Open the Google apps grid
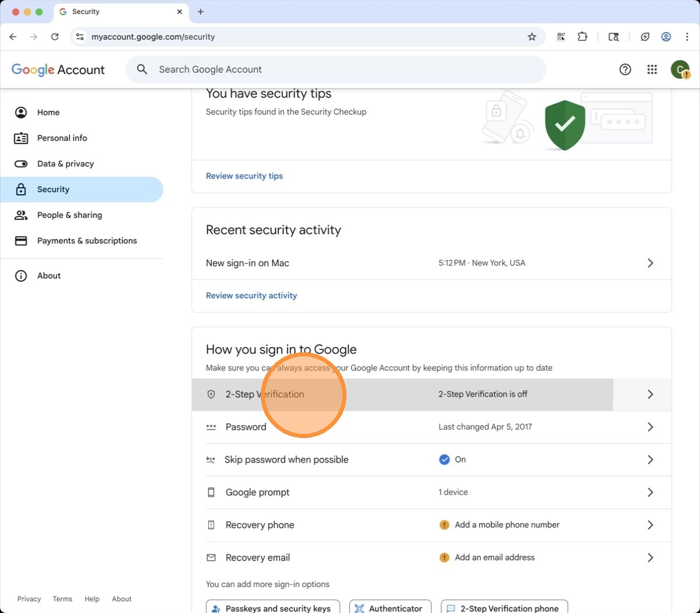Image resolution: width=700 pixels, height=613 pixels. (x=652, y=69)
